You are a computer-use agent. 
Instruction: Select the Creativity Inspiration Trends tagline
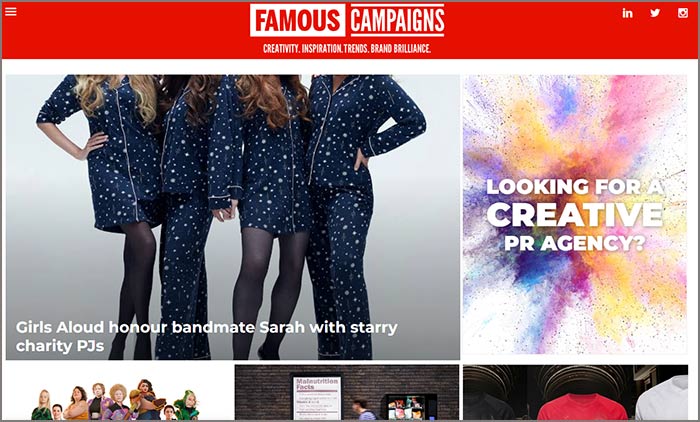(347, 48)
